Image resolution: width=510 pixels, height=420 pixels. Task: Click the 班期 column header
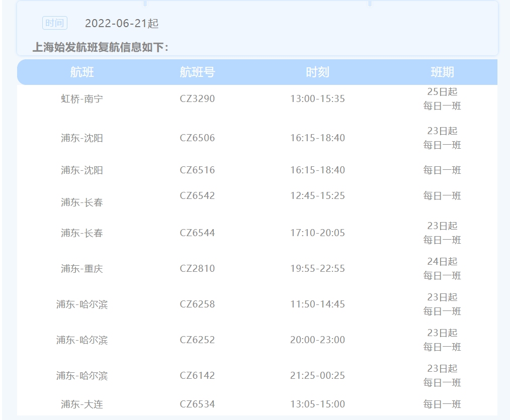[x=442, y=72]
